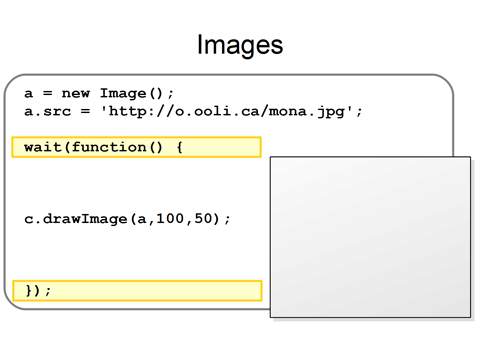This screenshot has width=480, height=360.
Task: Click the "drawImage" method name
Action: (x=85, y=219)
